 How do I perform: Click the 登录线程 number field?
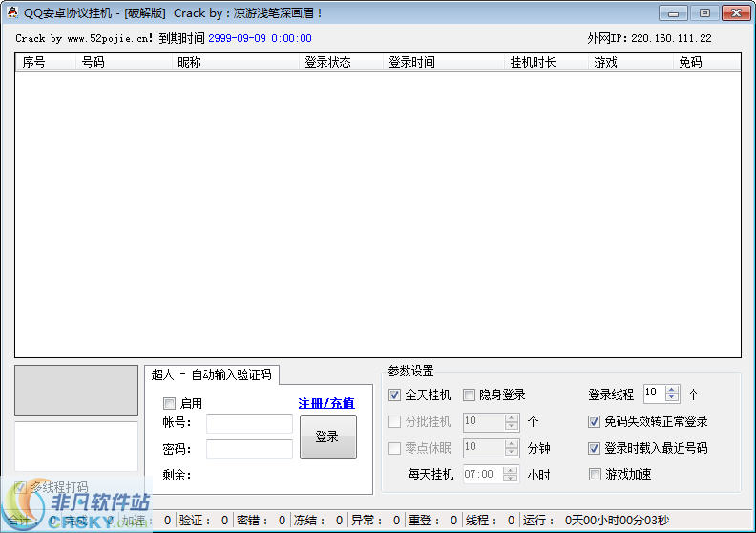tap(654, 394)
